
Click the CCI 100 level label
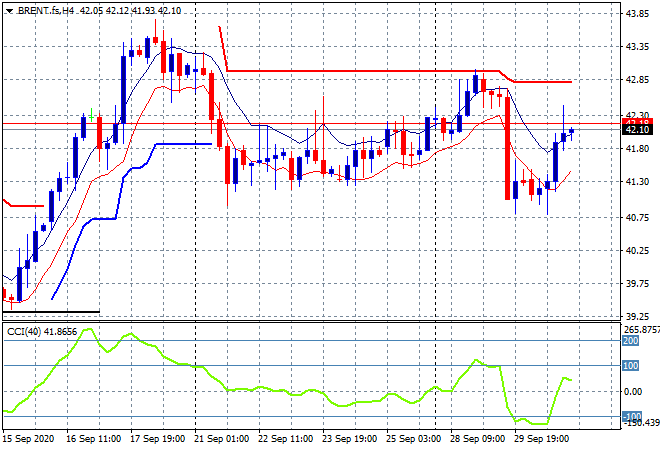(x=631, y=365)
